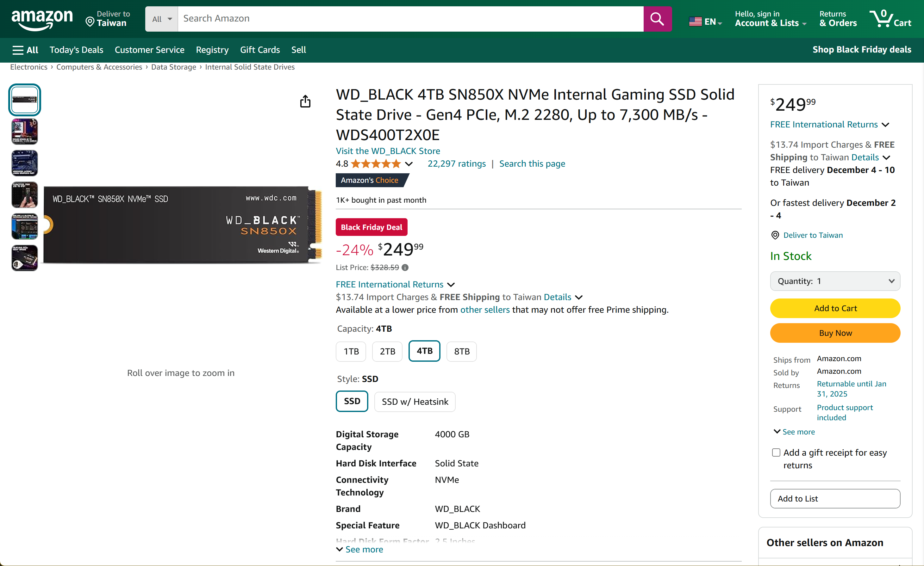Open Today's Deals

tap(77, 50)
